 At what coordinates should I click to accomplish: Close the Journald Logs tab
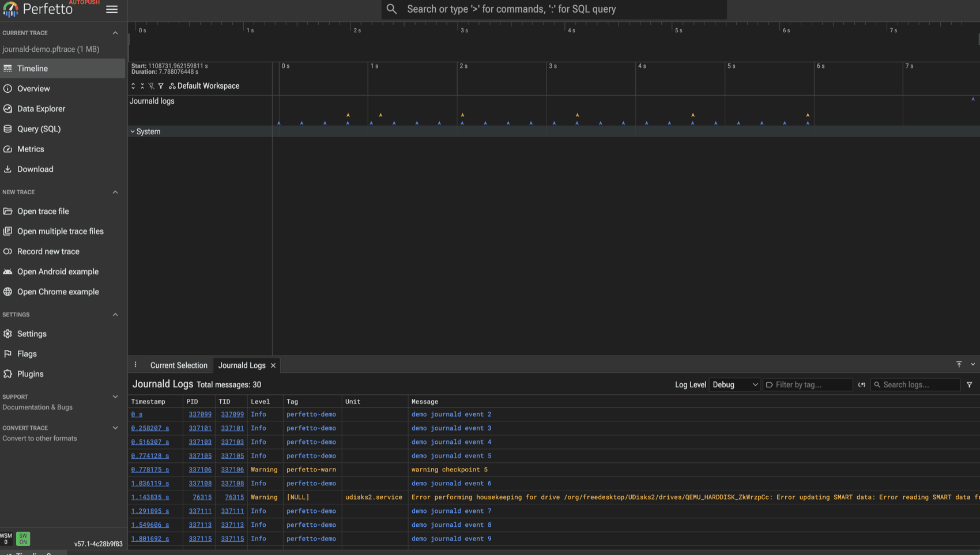(x=273, y=365)
